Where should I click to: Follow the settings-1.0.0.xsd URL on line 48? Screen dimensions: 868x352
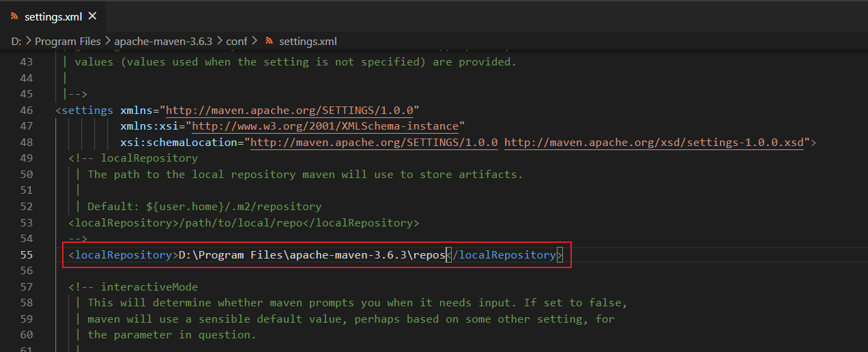point(654,142)
